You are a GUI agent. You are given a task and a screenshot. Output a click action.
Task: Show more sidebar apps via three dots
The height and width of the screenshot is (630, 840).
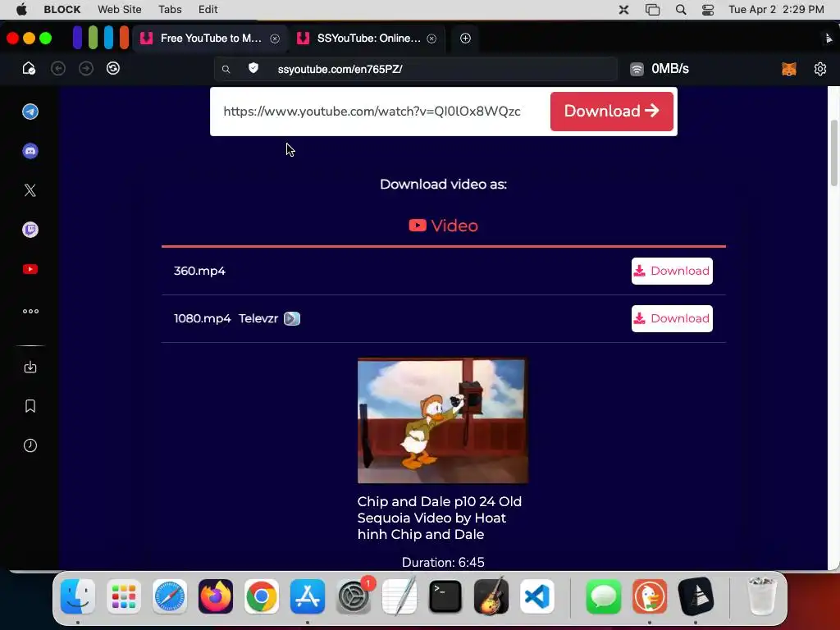30,311
